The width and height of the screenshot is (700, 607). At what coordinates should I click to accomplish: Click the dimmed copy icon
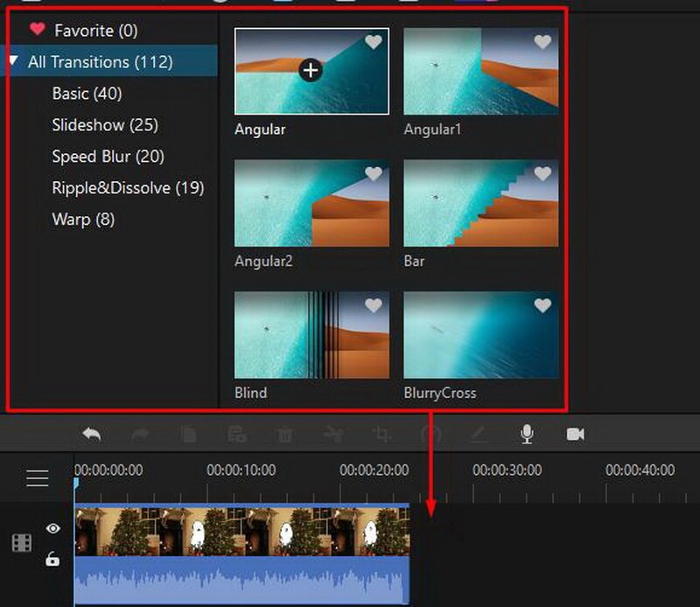tap(189, 435)
